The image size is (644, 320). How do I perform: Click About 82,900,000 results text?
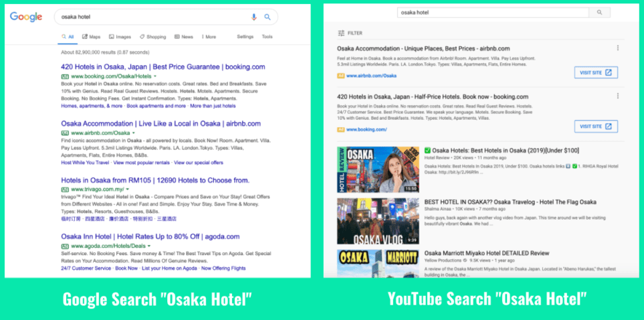coord(105,53)
